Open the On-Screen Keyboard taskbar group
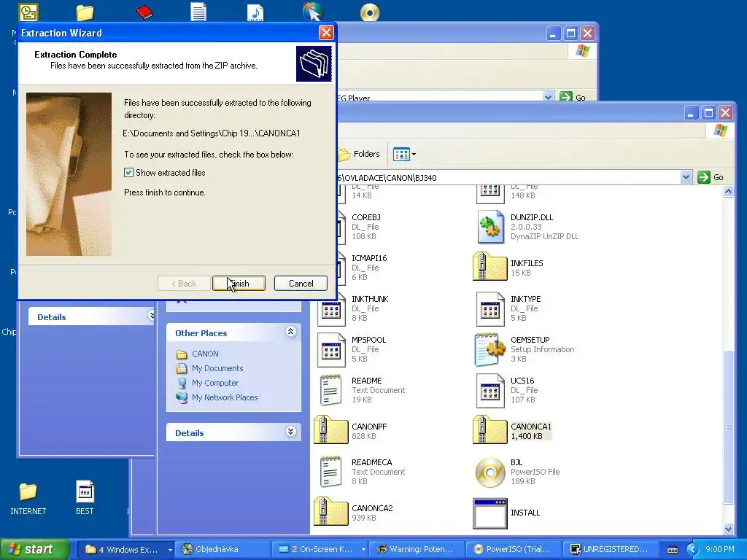The width and height of the screenshot is (747, 560). (x=320, y=550)
